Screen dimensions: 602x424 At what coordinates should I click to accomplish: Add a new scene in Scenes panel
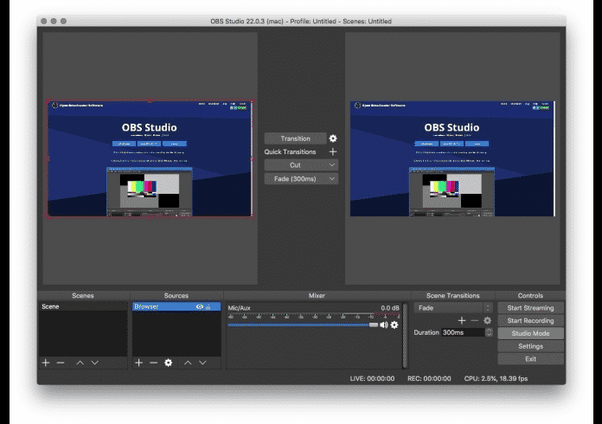pyautogui.click(x=46, y=363)
